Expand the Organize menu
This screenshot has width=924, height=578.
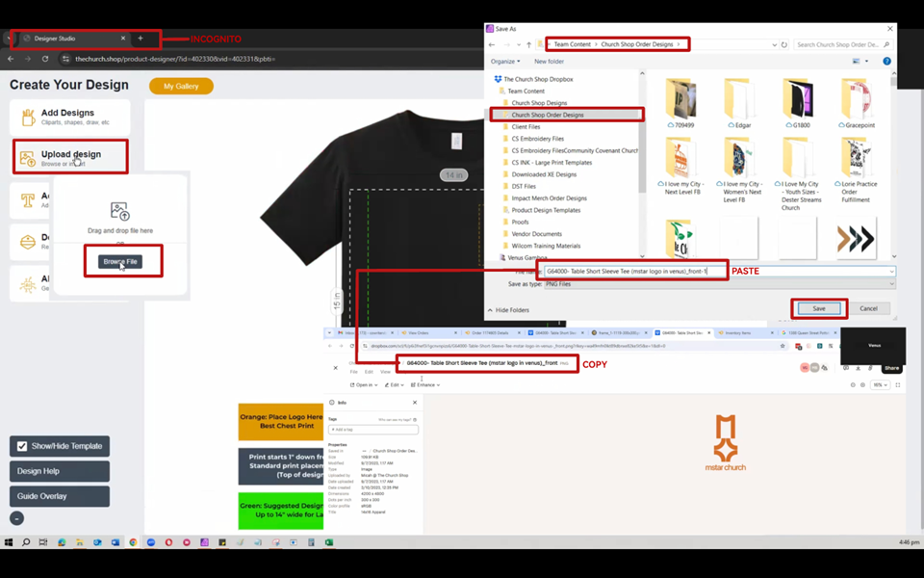pos(504,61)
